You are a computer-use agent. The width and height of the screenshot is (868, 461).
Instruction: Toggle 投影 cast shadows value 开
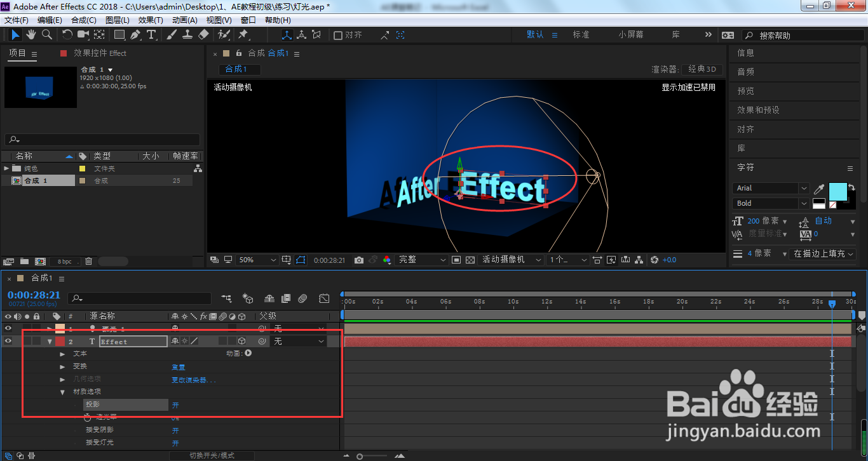click(x=175, y=404)
